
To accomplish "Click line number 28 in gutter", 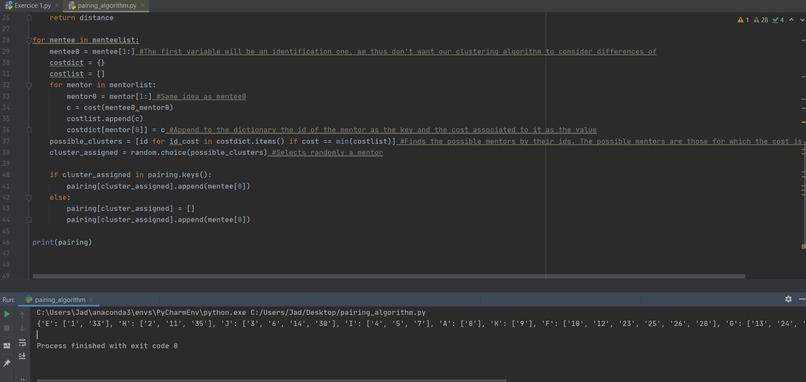I will 6,40.
